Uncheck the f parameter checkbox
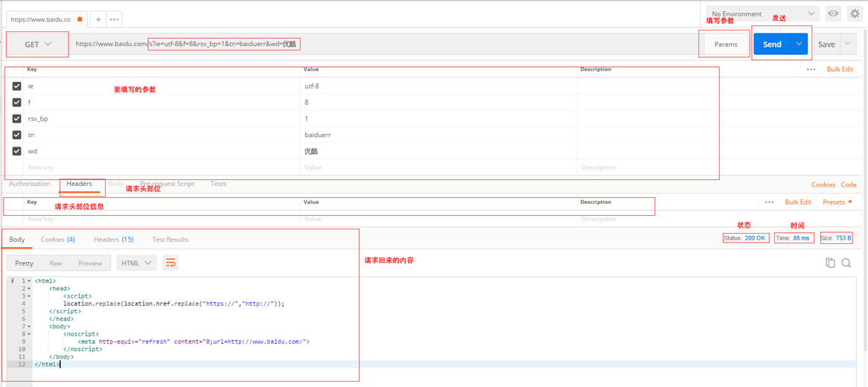 pyautogui.click(x=16, y=103)
